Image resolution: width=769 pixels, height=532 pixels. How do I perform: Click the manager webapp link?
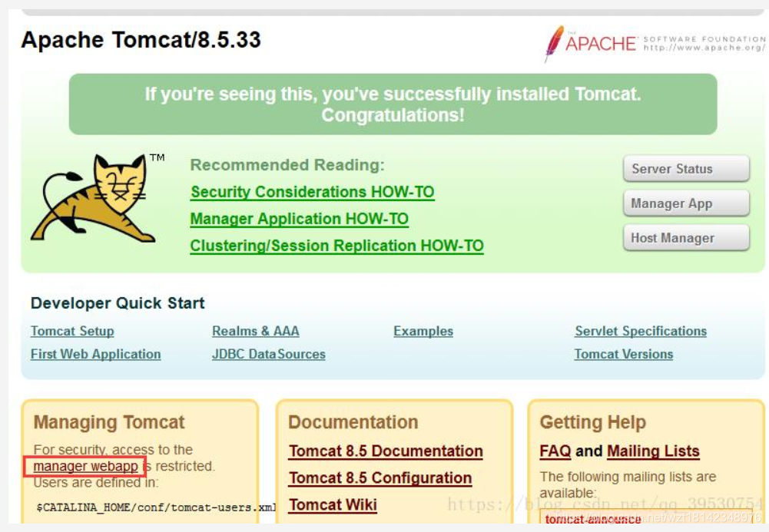[85, 466]
